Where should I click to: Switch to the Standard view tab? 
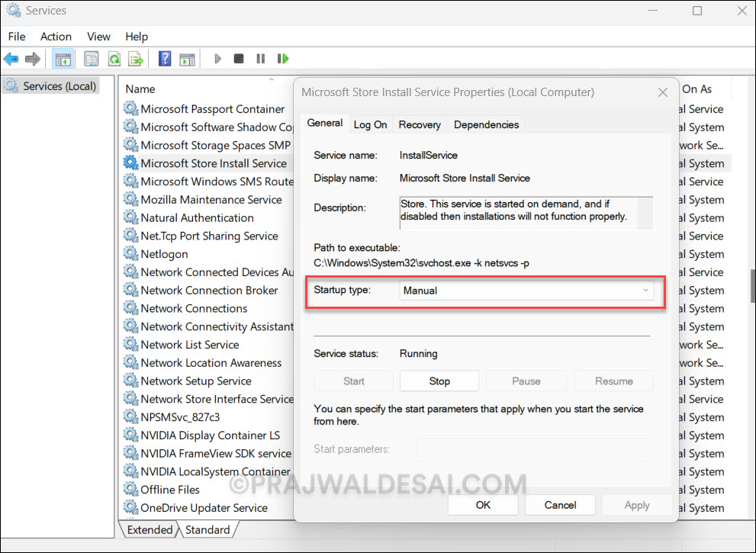click(x=207, y=530)
